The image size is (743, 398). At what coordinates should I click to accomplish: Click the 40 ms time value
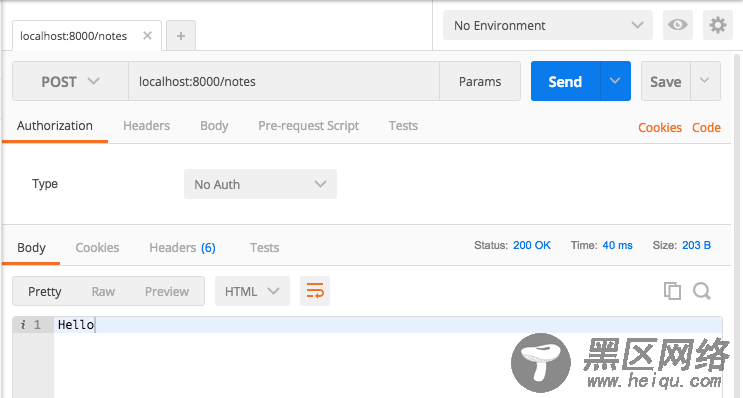pyautogui.click(x=617, y=245)
